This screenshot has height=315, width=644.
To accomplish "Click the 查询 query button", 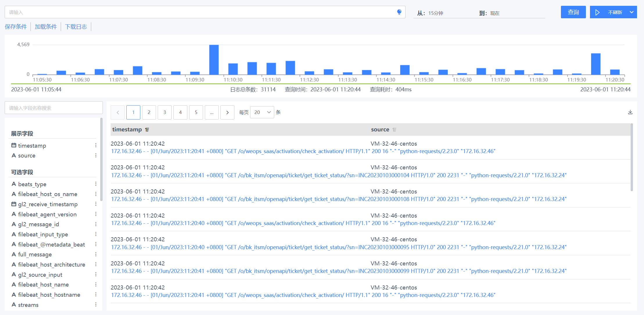I will point(573,12).
